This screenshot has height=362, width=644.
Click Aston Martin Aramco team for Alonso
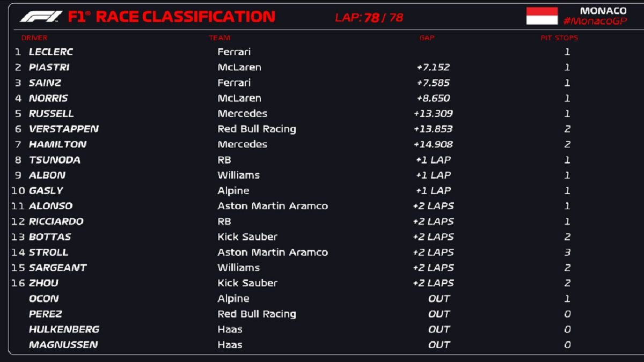coord(273,206)
